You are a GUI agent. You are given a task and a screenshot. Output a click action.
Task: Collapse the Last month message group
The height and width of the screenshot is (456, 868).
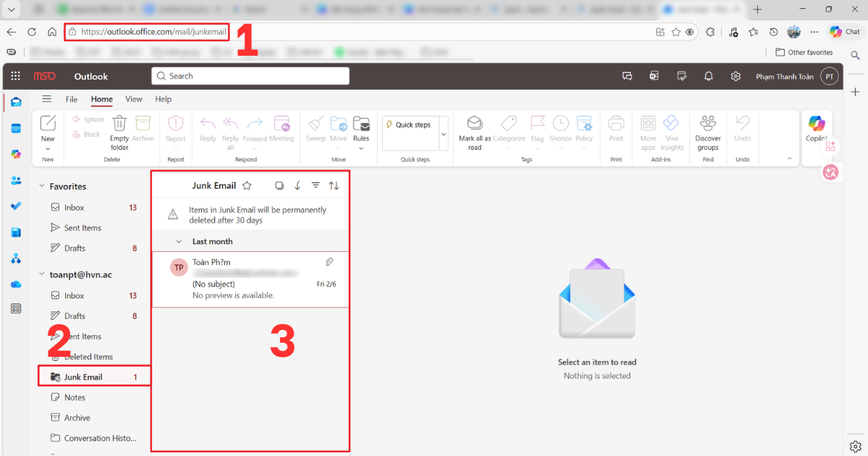pyautogui.click(x=179, y=241)
